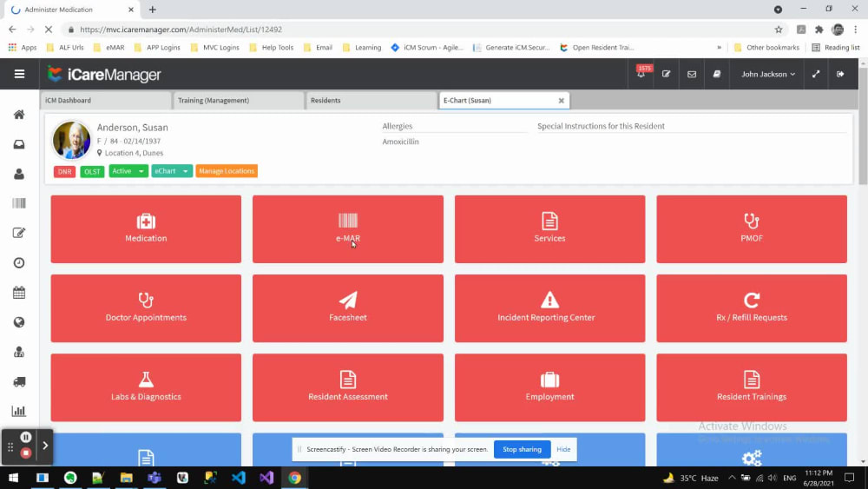Open notifications bell with 1575 badge
Image resolution: width=868 pixels, height=489 pixels.
tap(641, 73)
